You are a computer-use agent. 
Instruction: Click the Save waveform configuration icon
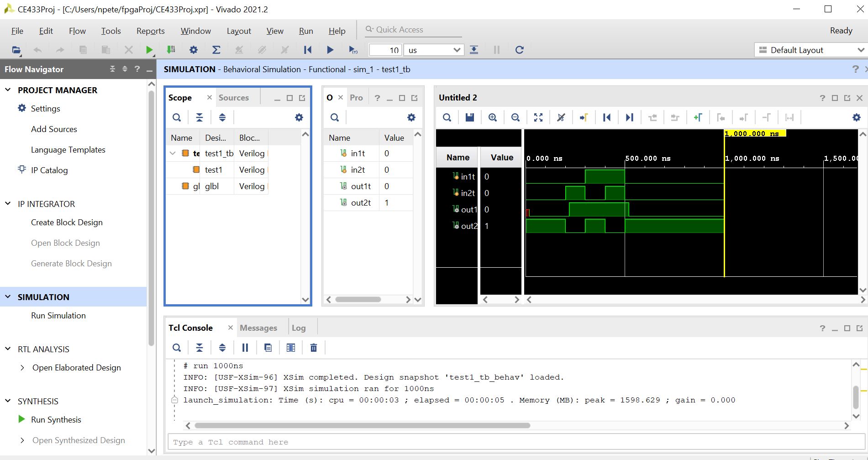click(469, 117)
